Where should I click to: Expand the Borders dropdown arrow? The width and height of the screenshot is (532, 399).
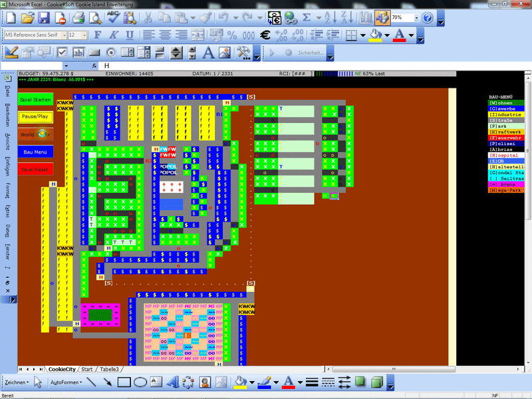(x=362, y=35)
